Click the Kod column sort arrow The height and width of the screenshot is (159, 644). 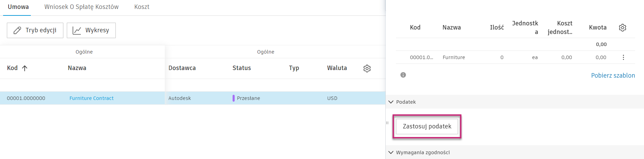[25, 68]
